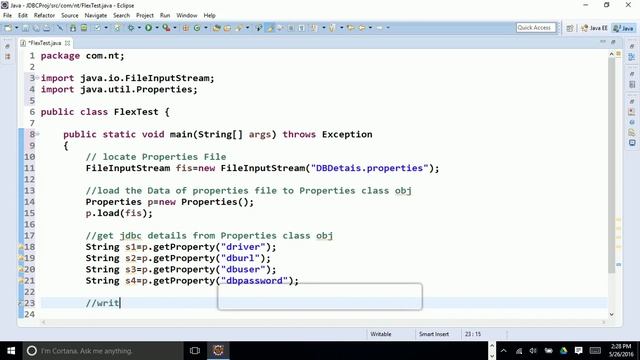
Task: Open the Navigate menu
Action: pos(96,16)
